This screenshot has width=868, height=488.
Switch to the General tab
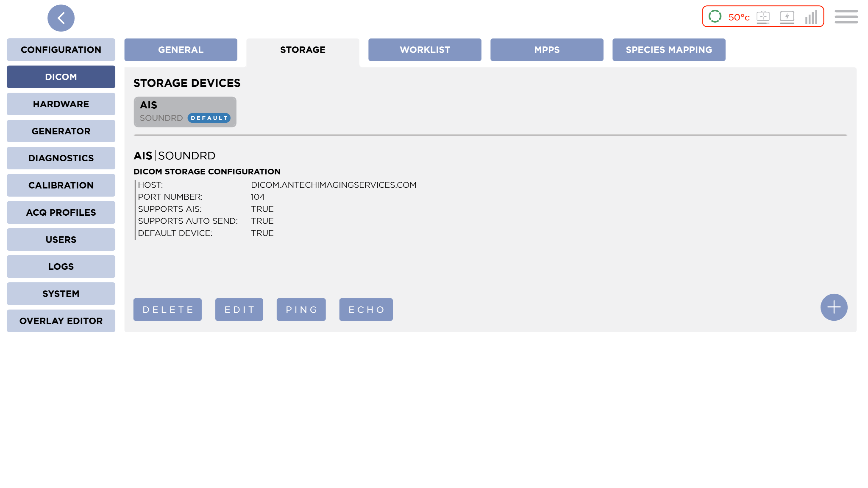(x=181, y=49)
